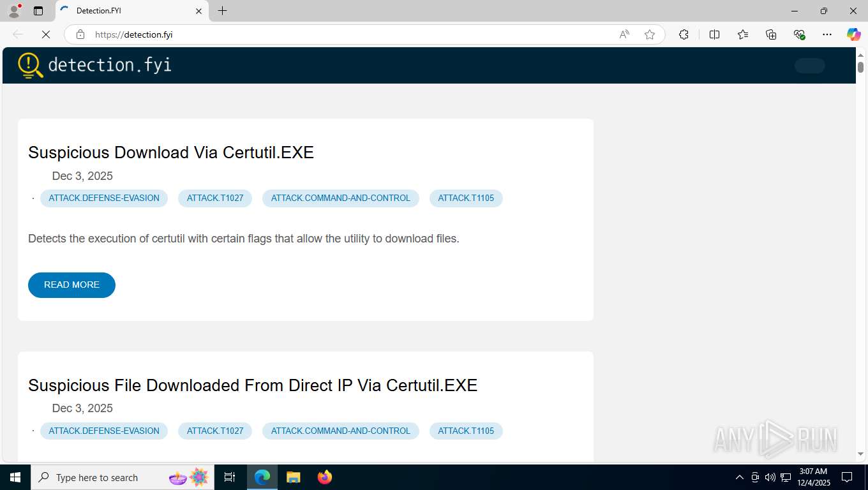Image resolution: width=868 pixels, height=490 pixels.
Task: Open the tab actions menu icon
Action: pyautogui.click(x=38, y=11)
